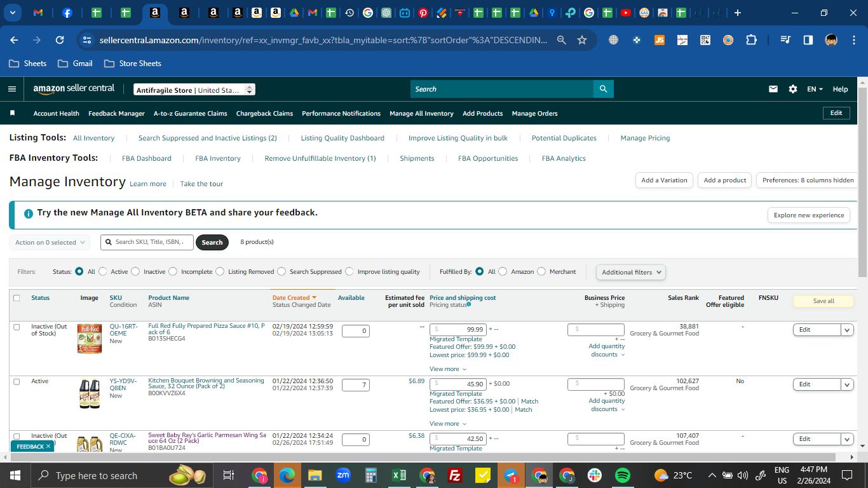Image resolution: width=868 pixels, height=488 pixels.
Task: Click the Take the tour link
Action: [201, 184]
